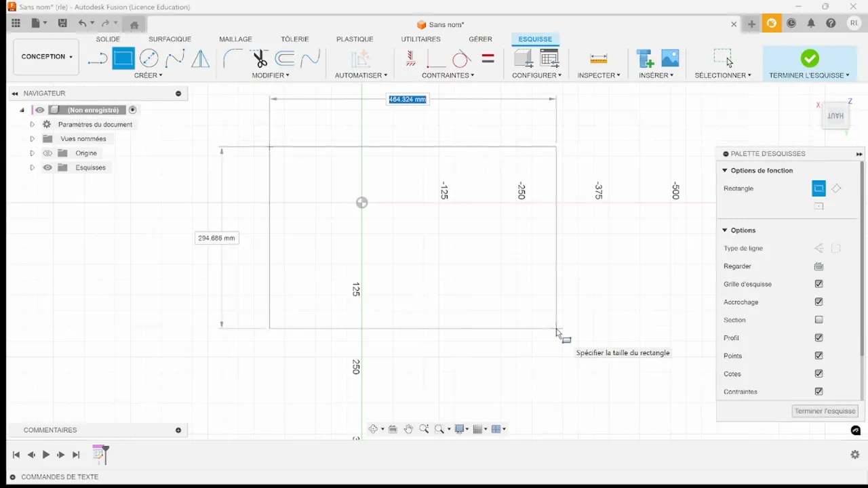The image size is (868, 488).
Task: Select the Trim scissors tool under MODIFIER
Action: 260,59
